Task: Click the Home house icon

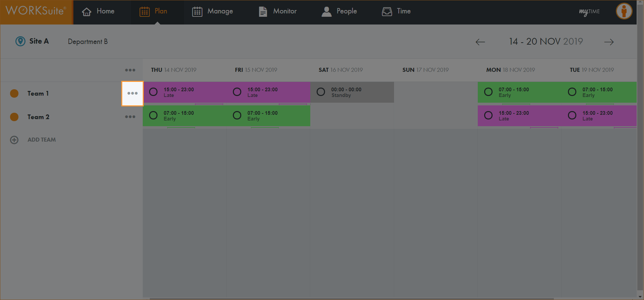Action: [x=87, y=12]
